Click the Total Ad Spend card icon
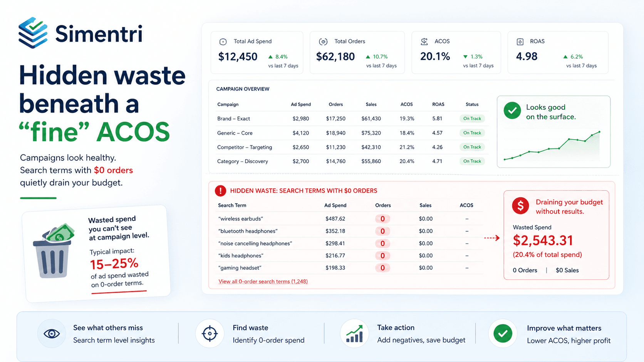This screenshot has width=644, height=362. pos(223,42)
